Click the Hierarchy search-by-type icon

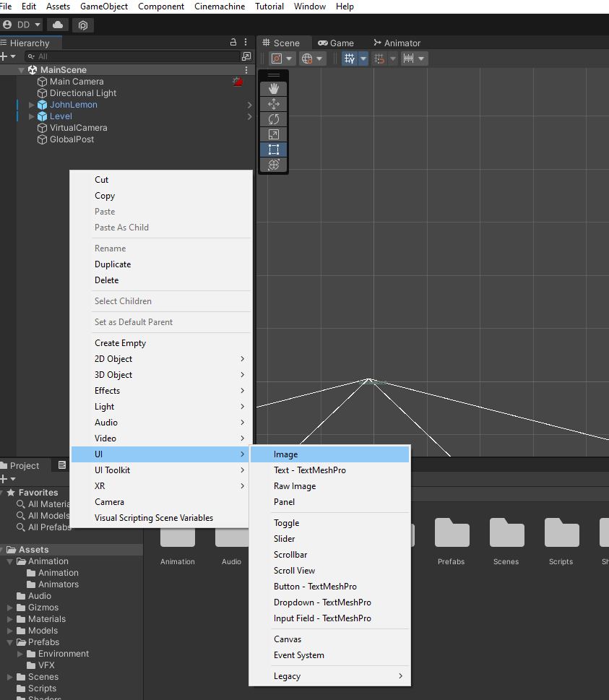246,56
